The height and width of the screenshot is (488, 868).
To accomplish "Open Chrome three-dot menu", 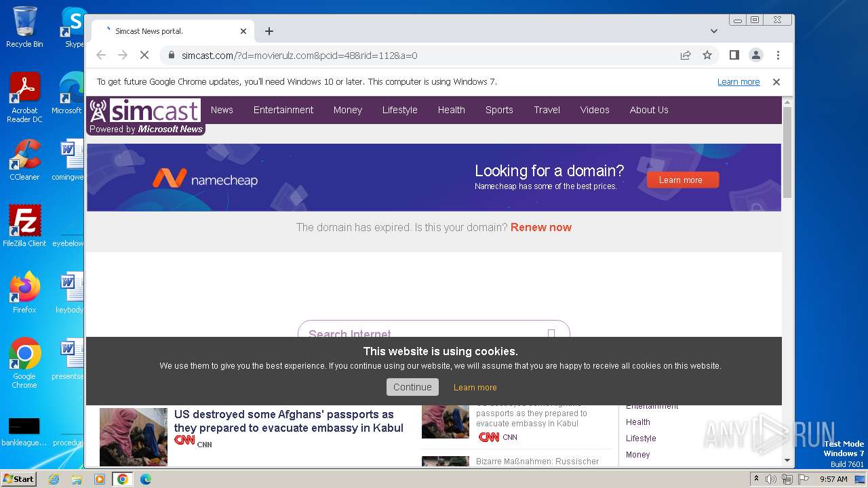I will (x=778, y=56).
